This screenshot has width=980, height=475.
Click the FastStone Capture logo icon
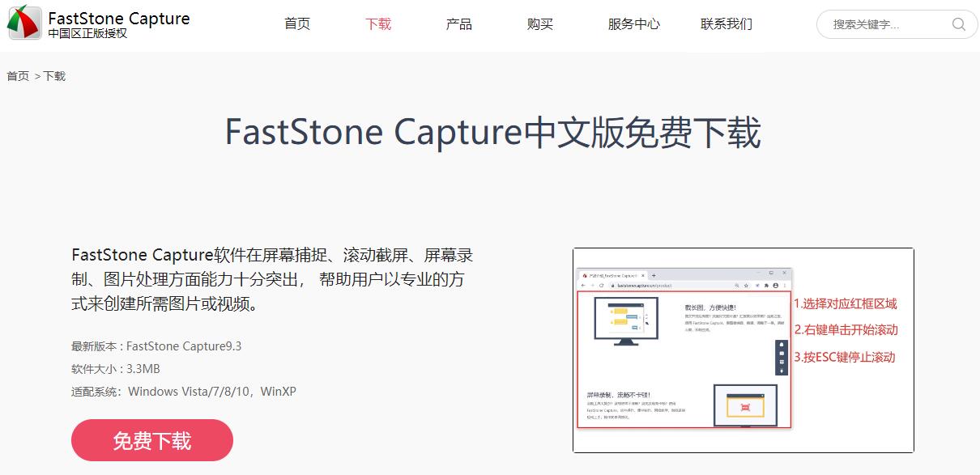24,23
